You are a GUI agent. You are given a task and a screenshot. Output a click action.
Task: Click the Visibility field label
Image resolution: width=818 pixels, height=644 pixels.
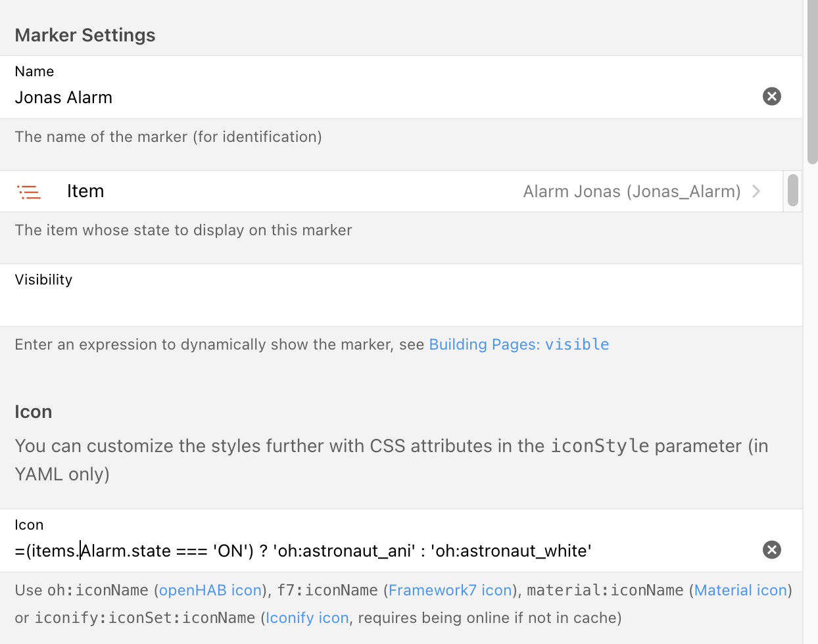coord(43,280)
